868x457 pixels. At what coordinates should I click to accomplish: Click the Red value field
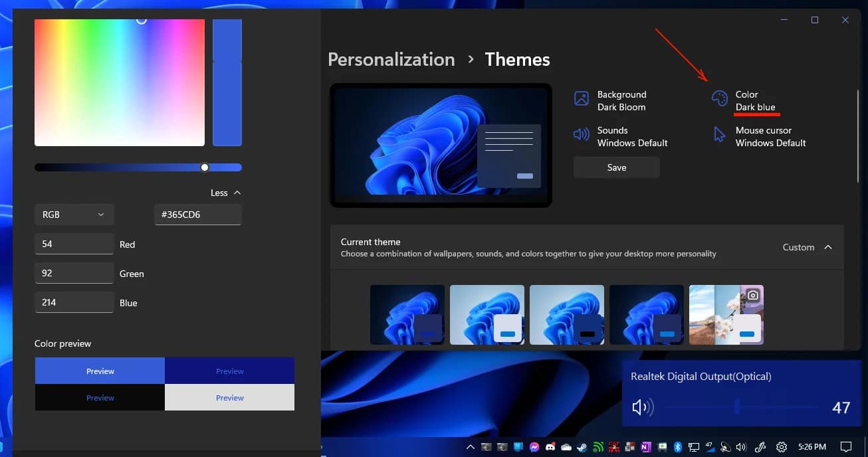coord(74,244)
